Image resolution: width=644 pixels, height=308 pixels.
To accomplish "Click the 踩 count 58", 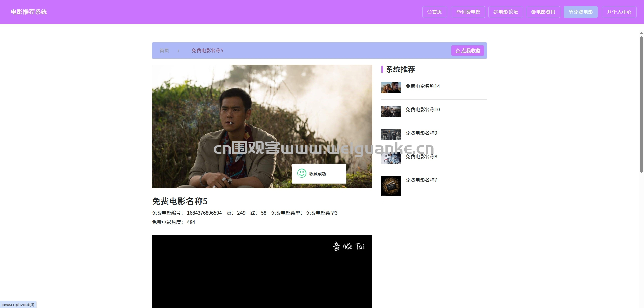I will click(x=258, y=213).
